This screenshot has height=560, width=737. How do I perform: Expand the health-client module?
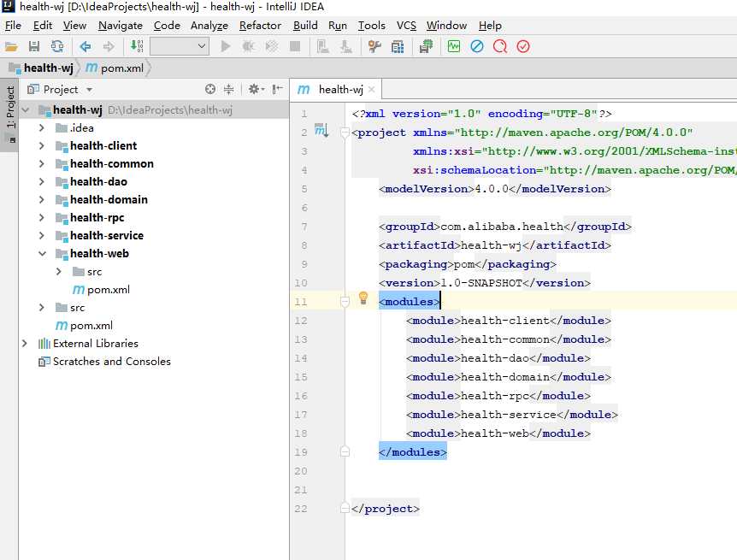tap(42, 145)
